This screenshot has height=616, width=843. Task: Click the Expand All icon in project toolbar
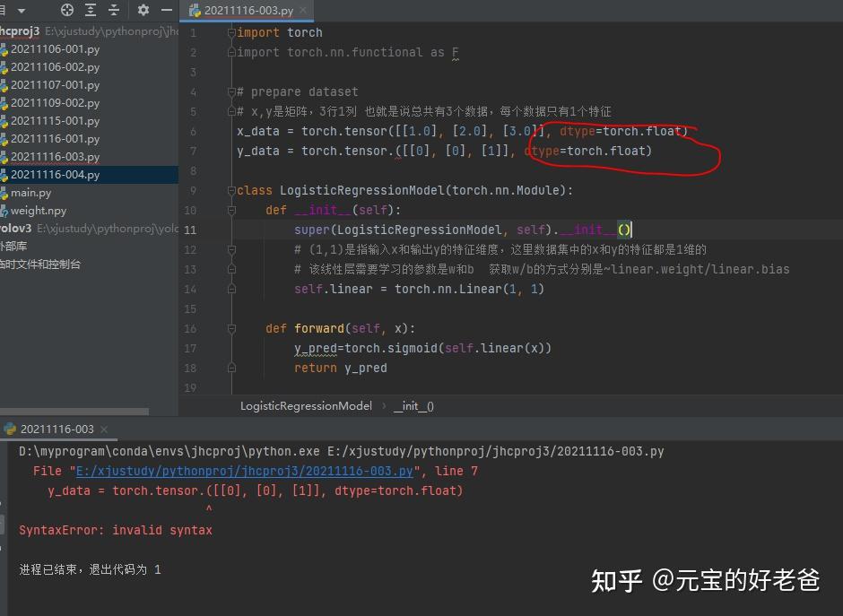pos(91,10)
